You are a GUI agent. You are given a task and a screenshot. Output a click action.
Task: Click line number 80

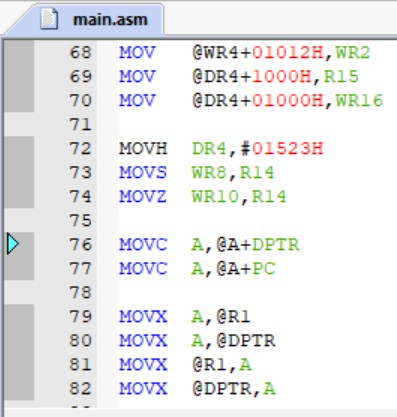[80, 341]
